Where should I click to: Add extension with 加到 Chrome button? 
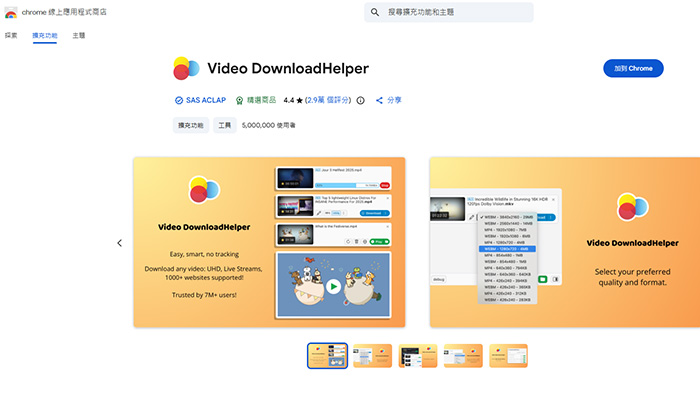tap(633, 68)
